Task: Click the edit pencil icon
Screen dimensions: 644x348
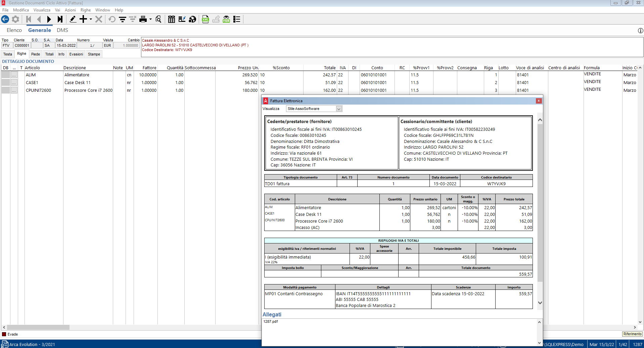Action: point(73,19)
